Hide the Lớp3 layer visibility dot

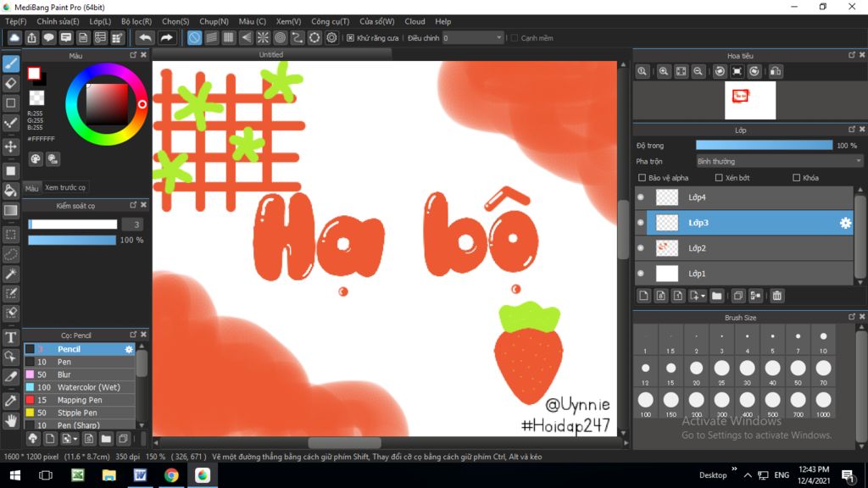[x=641, y=223]
